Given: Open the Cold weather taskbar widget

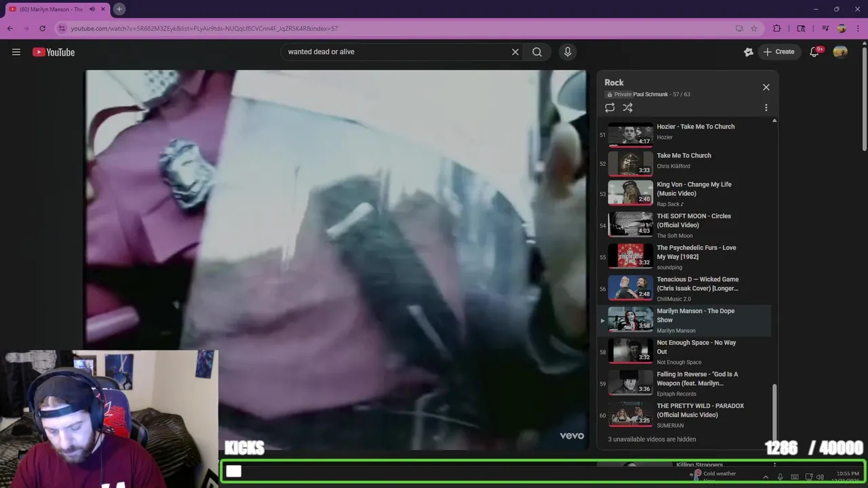Looking at the screenshot, I should coord(713,476).
